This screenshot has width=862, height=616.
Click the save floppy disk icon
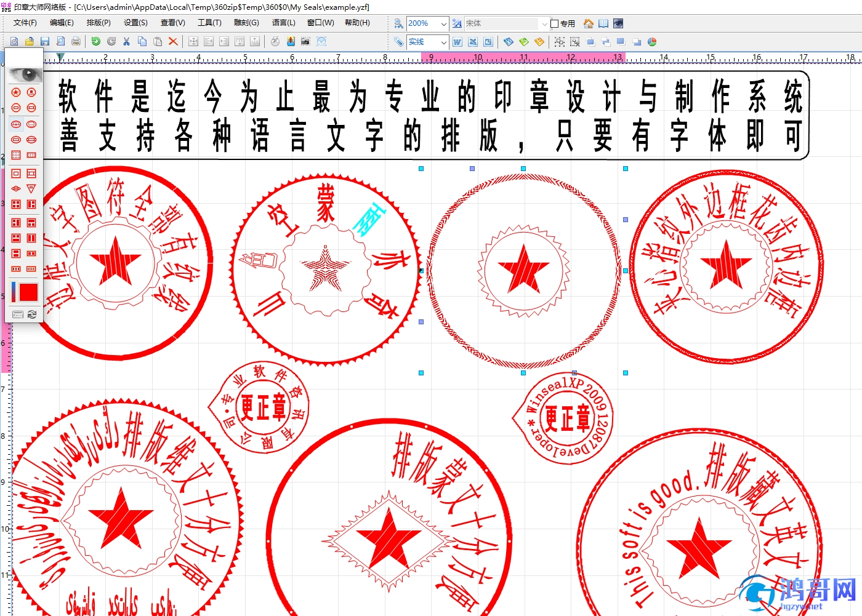point(44,41)
